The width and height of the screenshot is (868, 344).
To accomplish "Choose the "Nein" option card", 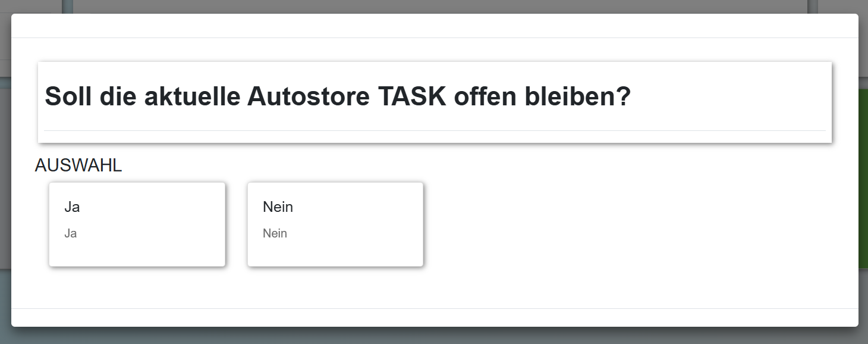I will 335,224.
